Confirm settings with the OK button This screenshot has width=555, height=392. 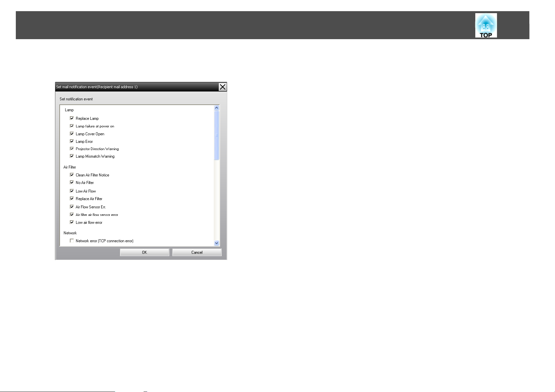145,252
